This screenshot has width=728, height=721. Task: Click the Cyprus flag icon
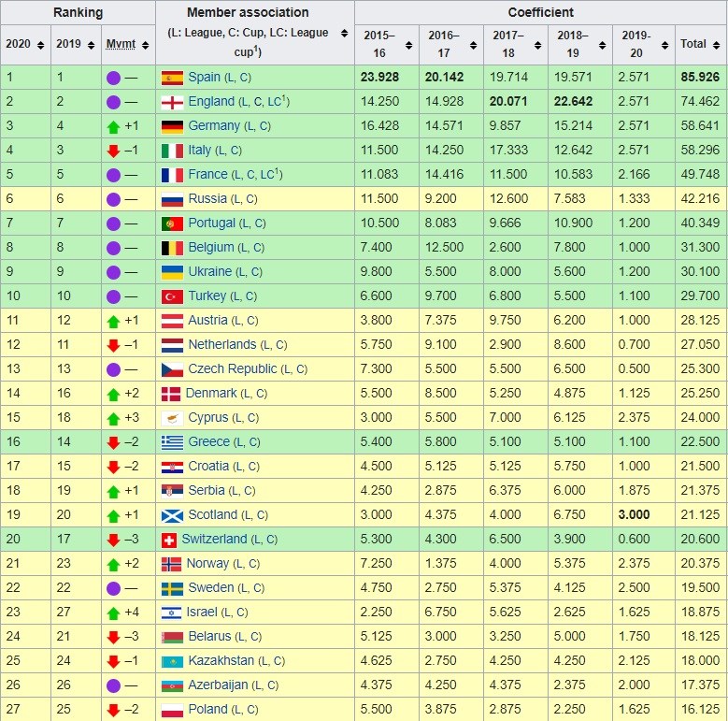pos(172,418)
